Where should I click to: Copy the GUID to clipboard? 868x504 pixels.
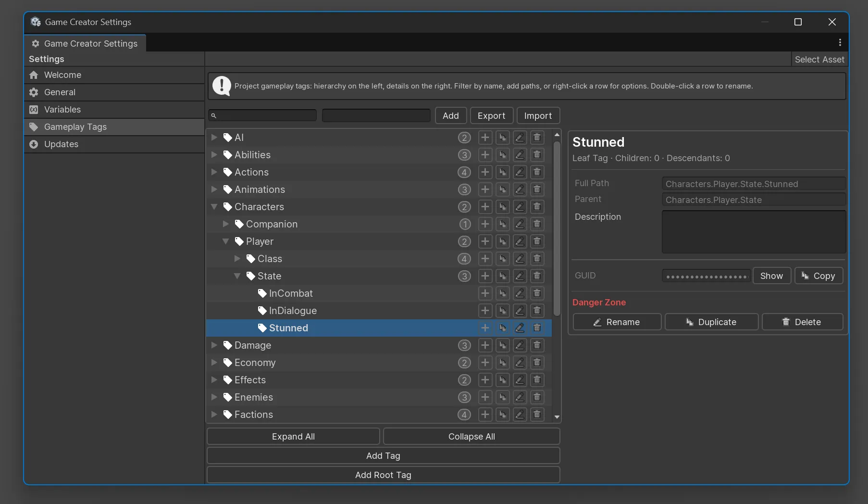pyautogui.click(x=818, y=276)
